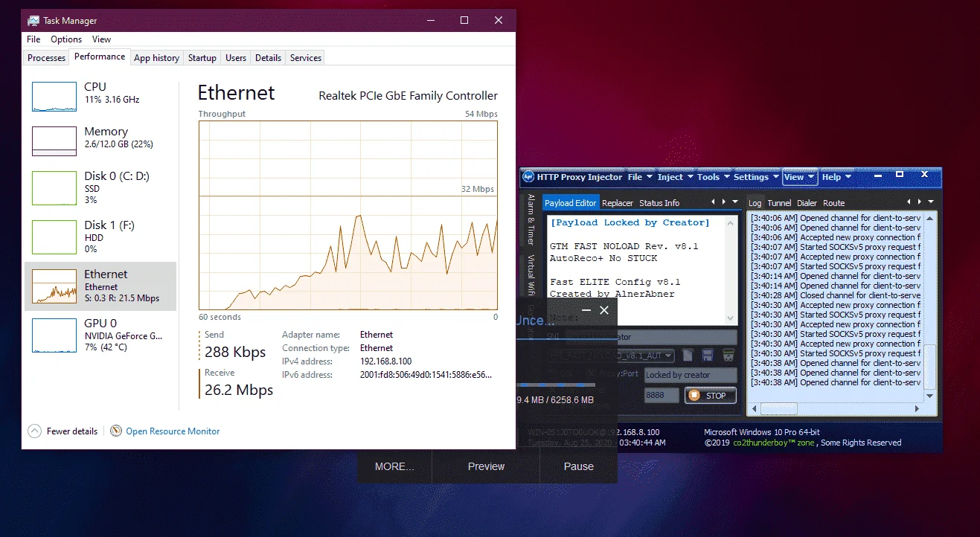Click the download progress bar
This screenshot has width=980, height=537.
(556, 385)
